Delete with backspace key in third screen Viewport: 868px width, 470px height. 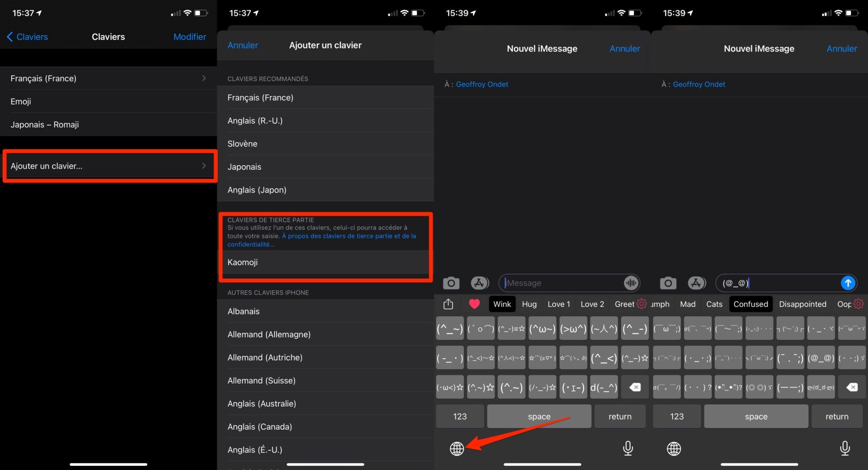click(635, 387)
